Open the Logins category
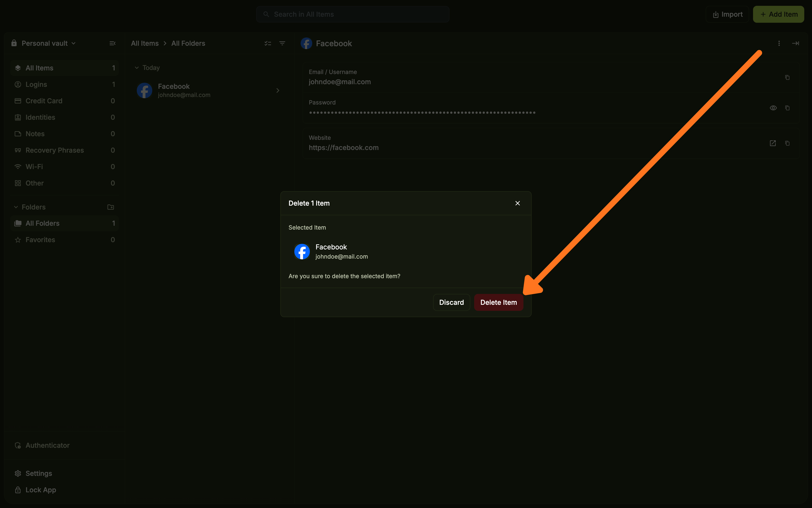 pos(65,84)
